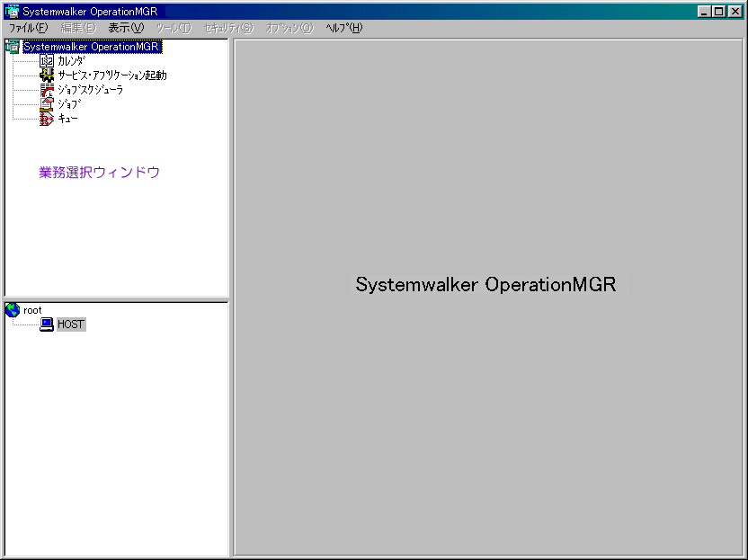
Task: Select サービス・アプリケーション起動 tree item
Action: (x=112, y=76)
